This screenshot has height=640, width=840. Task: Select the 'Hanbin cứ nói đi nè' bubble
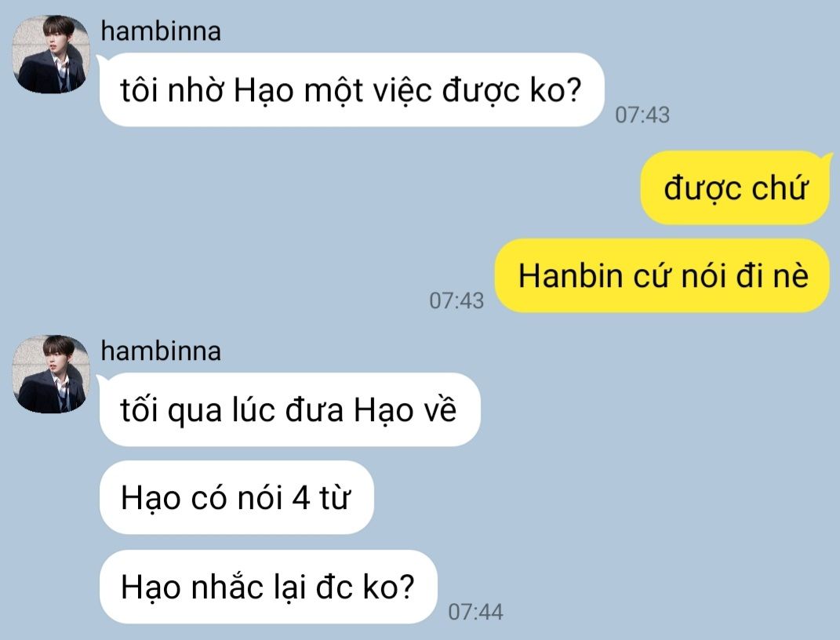click(662, 276)
